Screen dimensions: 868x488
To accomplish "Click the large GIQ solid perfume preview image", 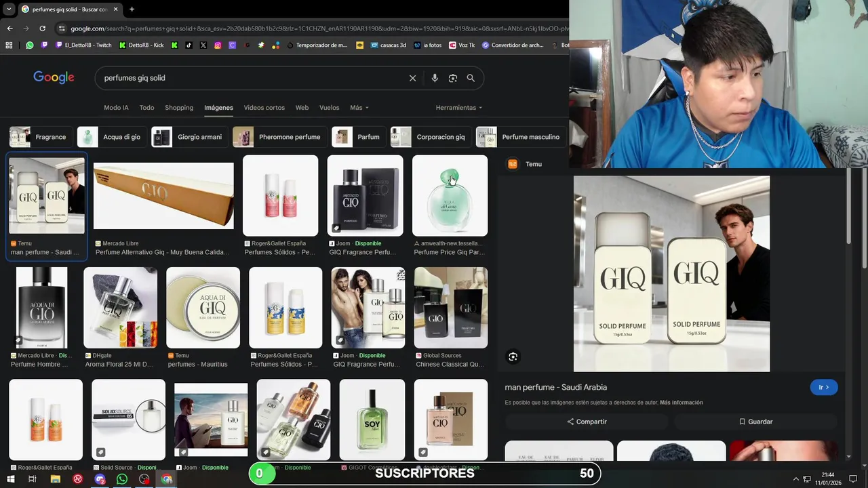I will [671, 274].
